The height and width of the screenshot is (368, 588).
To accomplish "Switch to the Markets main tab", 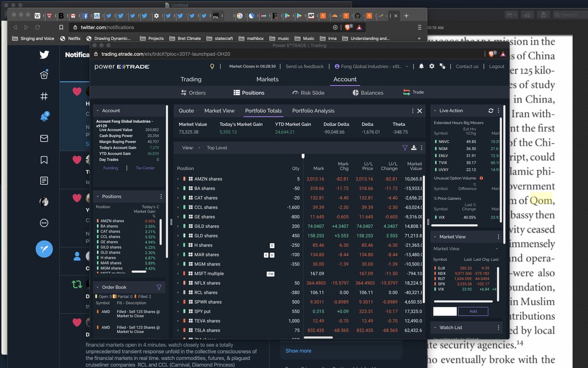I will pos(268,79).
